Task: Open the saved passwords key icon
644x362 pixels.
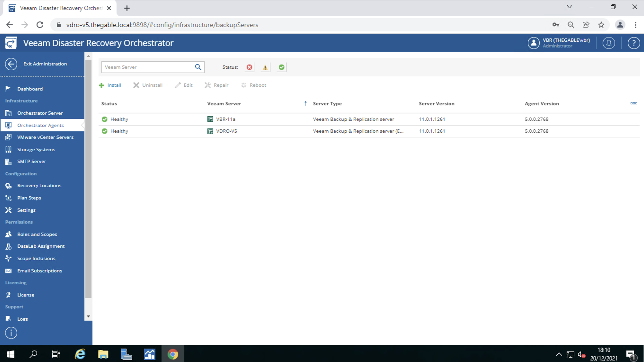Action: pyautogui.click(x=555, y=25)
